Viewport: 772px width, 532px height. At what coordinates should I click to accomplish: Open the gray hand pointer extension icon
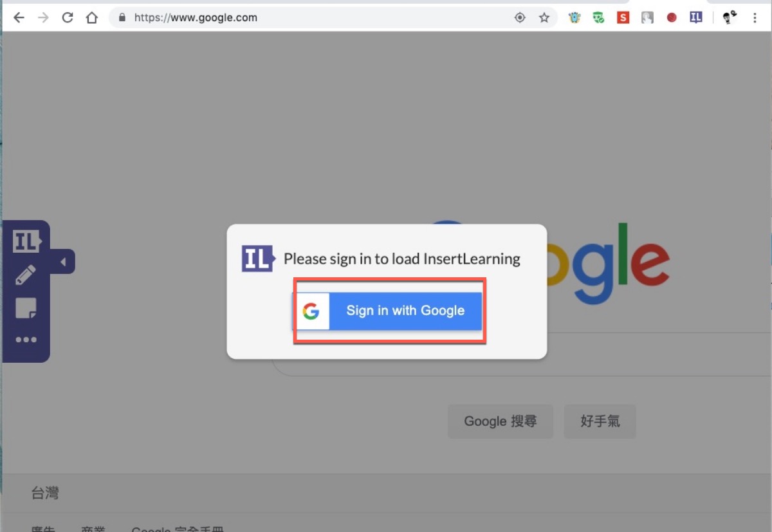pyautogui.click(x=647, y=18)
